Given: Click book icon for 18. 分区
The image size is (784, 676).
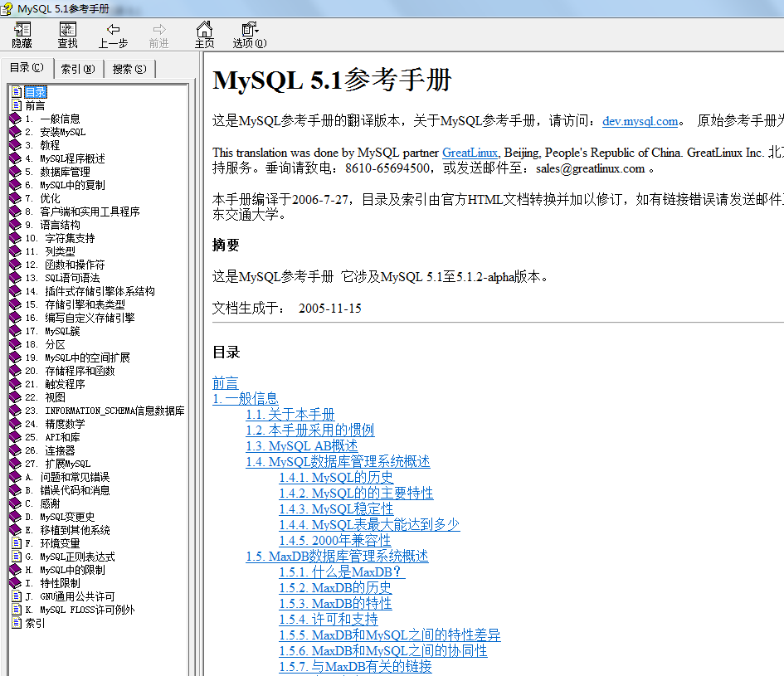Looking at the screenshot, I should pos(16,344).
